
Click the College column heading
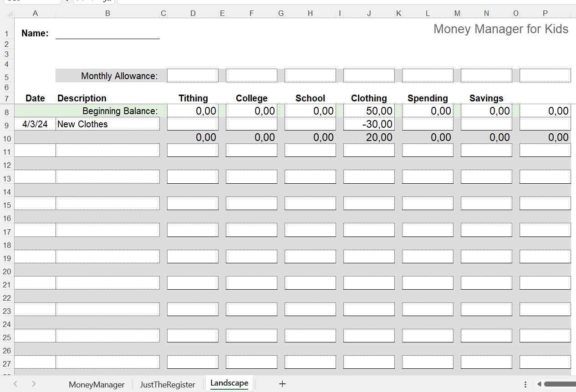252,98
